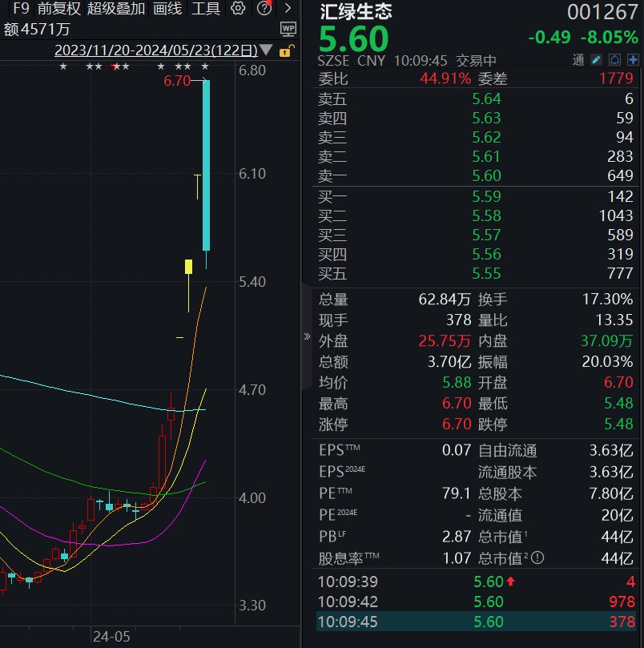Viewport: 644px width, 648px height.
Task: Open 超级叠加 overlay menu
Action: tap(115, 8)
